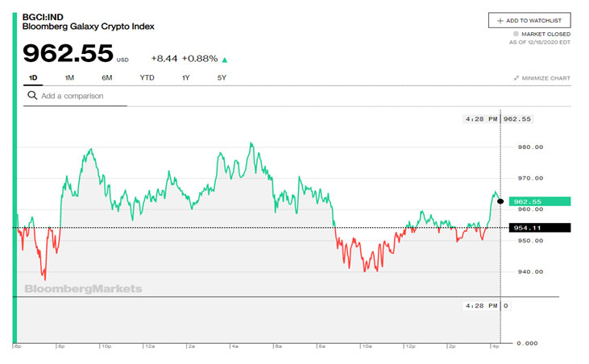The height and width of the screenshot is (364, 589).
Task: Click the minimize chart arrows icon
Action: tap(516, 78)
